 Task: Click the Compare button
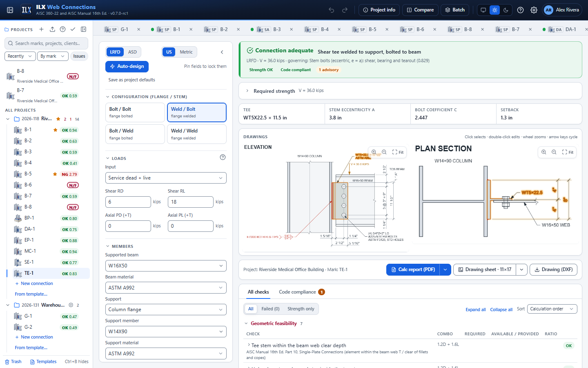click(420, 10)
